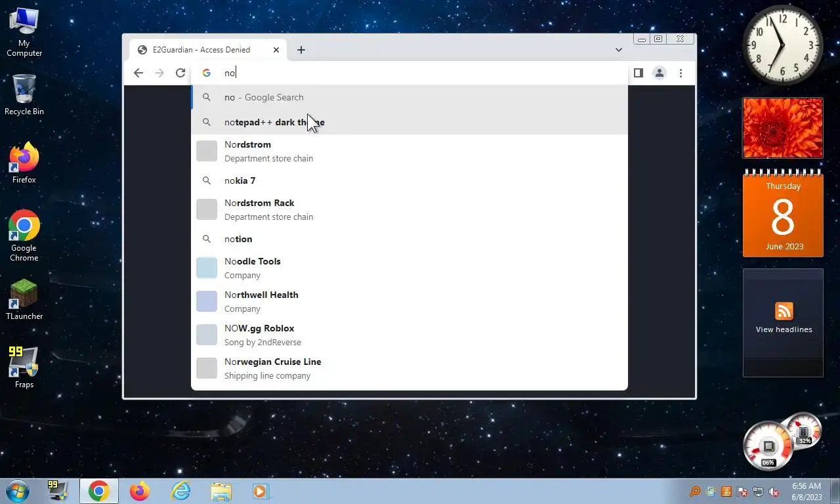Toggle Chrome's side panel icon
The height and width of the screenshot is (504, 840).
coord(638,73)
